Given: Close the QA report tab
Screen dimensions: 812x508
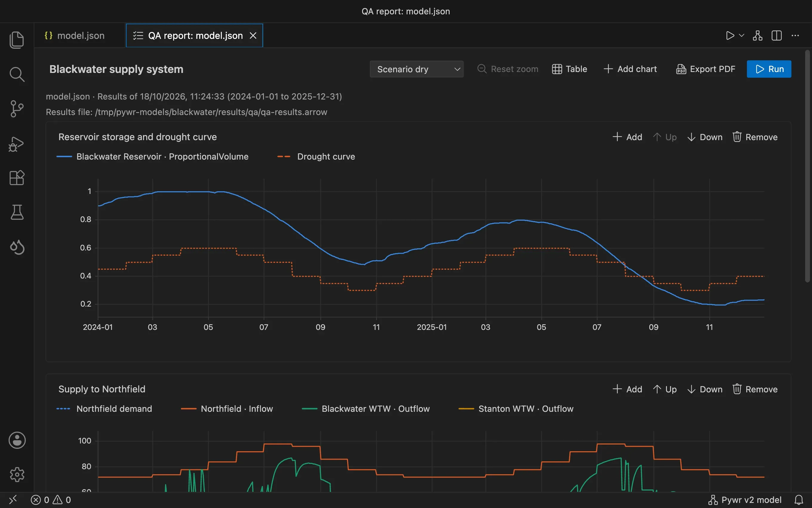Looking at the screenshot, I should point(253,36).
